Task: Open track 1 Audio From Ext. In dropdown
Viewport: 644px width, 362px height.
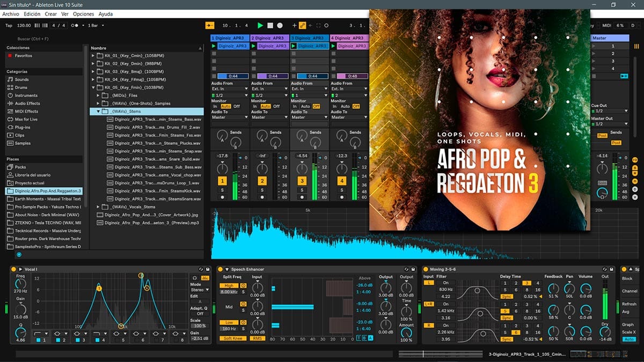Action: click(x=230, y=89)
